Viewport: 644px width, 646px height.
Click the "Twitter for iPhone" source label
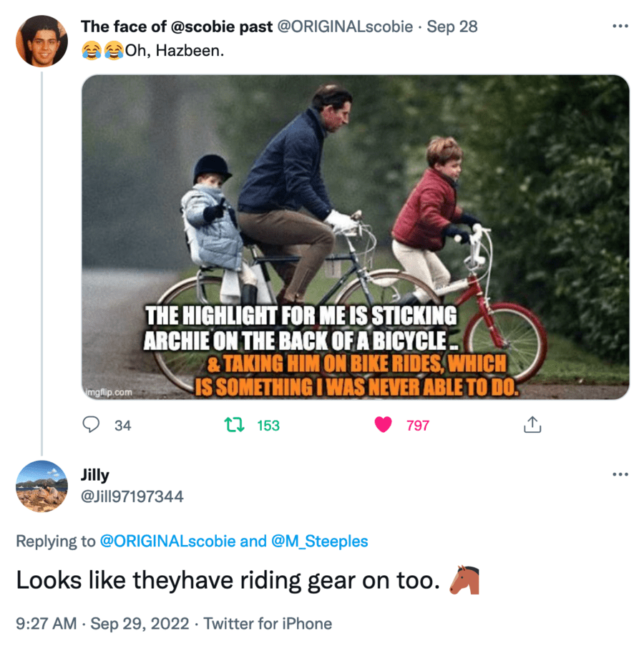[x=268, y=623]
